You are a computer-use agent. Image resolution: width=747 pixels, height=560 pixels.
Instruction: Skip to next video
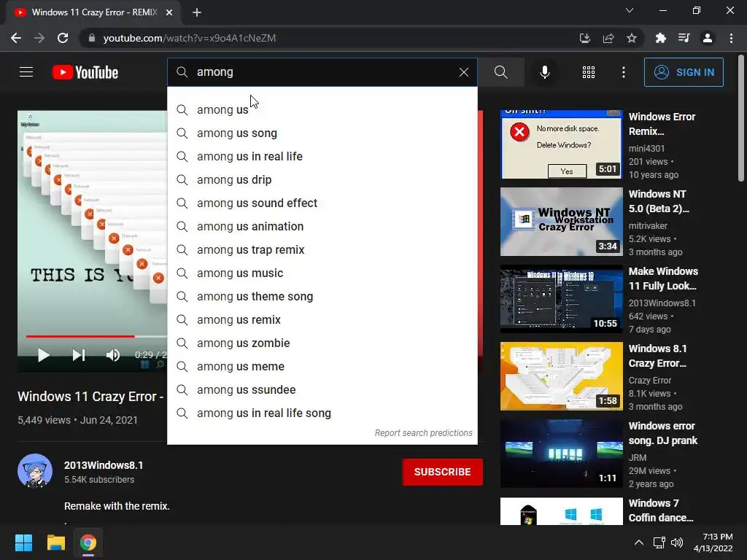(x=79, y=355)
